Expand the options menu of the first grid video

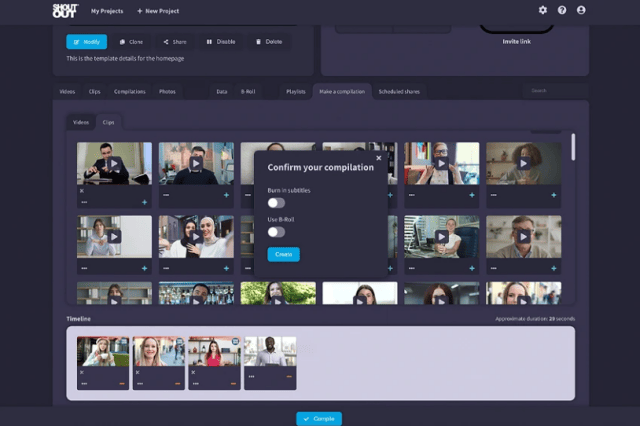[x=84, y=202]
